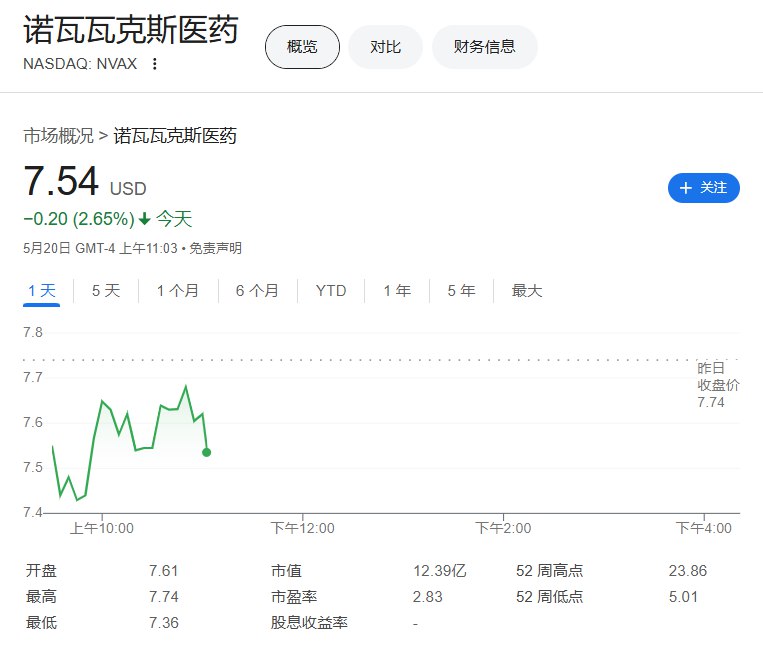Click the 下午12:00 axis label
Viewport: 763px width, 653px height.
tap(303, 528)
